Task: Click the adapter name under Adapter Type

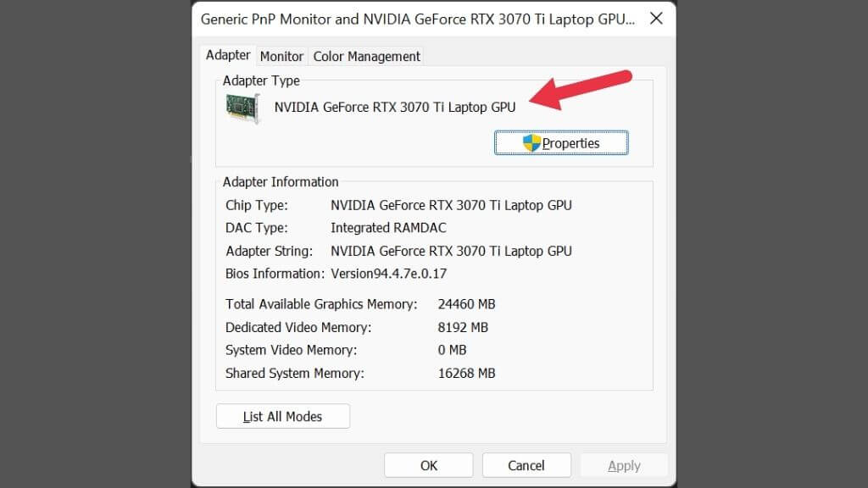Action: coord(394,107)
